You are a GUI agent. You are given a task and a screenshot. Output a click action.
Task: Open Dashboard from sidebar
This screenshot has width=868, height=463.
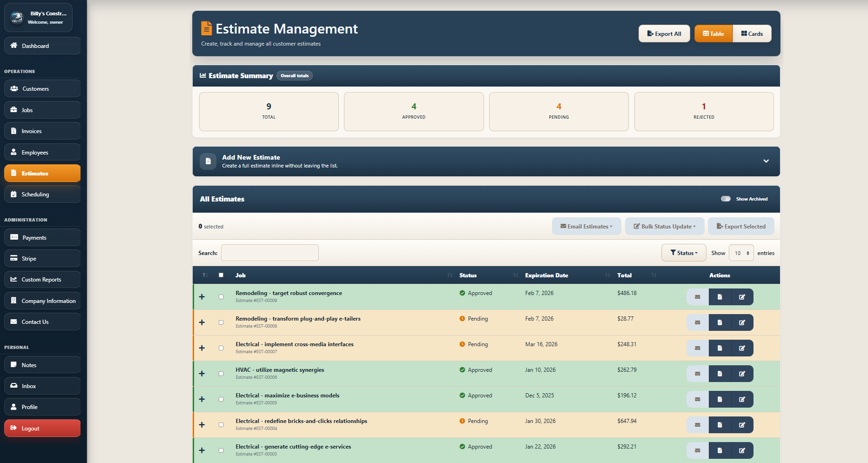pos(42,46)
